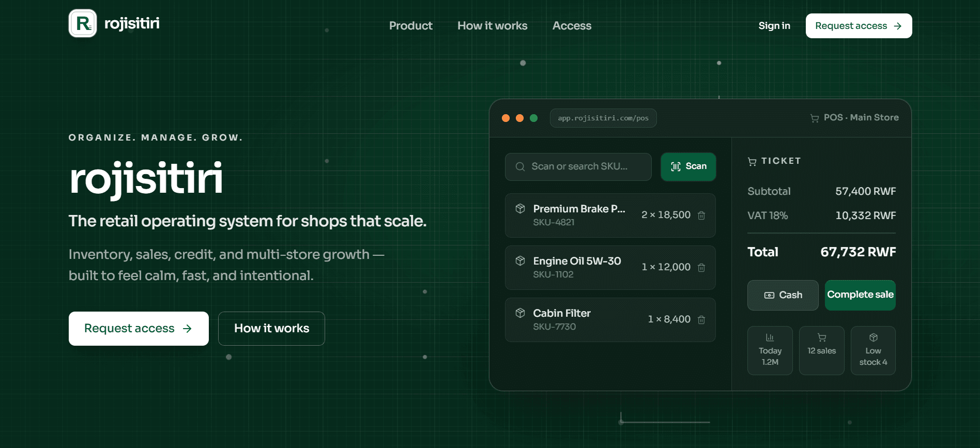The width and height of the screenshot is (980, 448).
Task: Click the SKU-7730 label
Action: pos(554,327)
